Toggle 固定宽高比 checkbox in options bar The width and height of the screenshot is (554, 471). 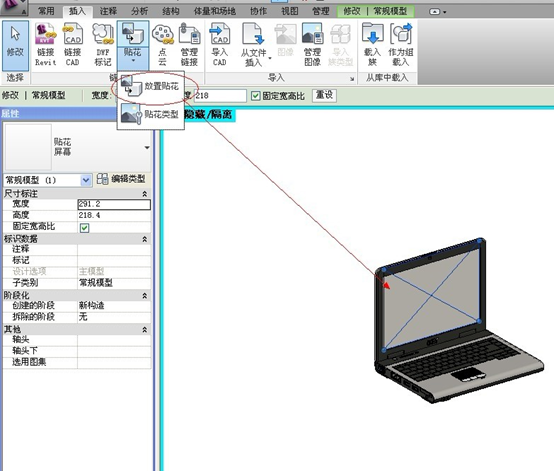click(x=256, y=96)
